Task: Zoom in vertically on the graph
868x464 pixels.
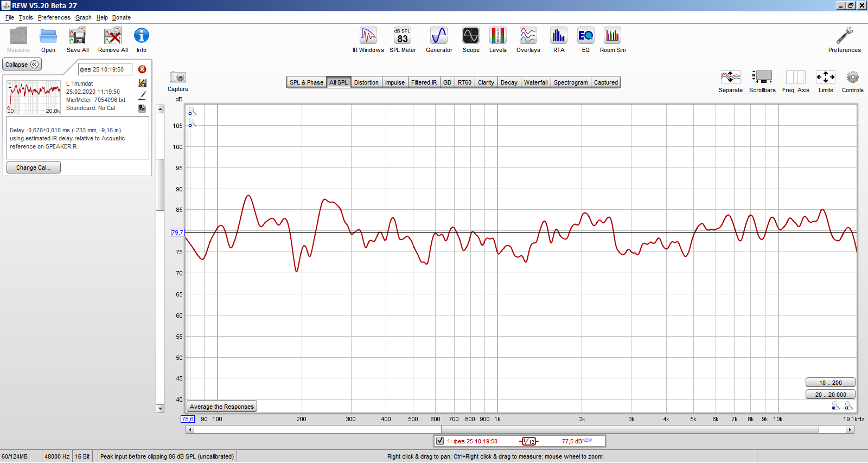Action: [192, 111]
